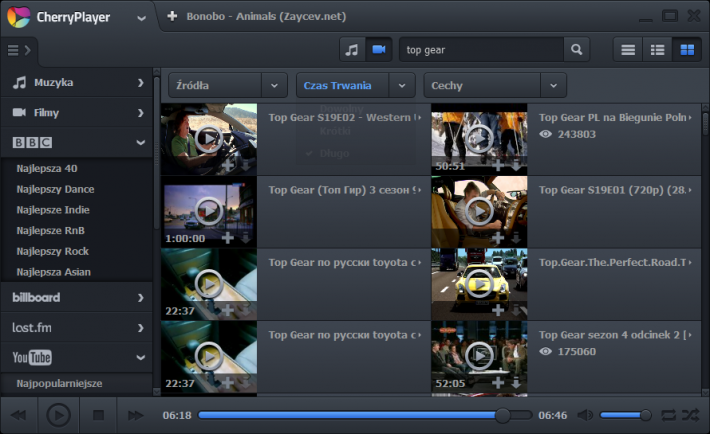Run search with magnifier button
Image resolution: width=710 pixels, height=434 pixels.
pos(576,49)
